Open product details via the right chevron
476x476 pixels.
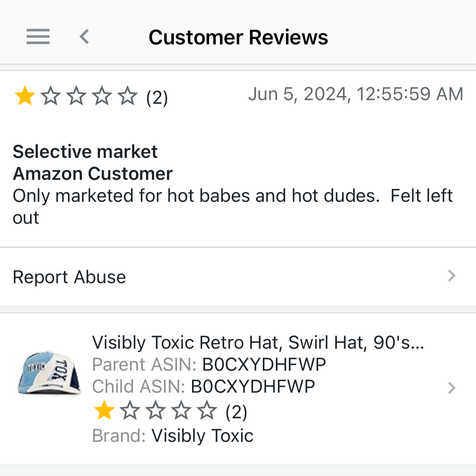(x=452, y=388)
